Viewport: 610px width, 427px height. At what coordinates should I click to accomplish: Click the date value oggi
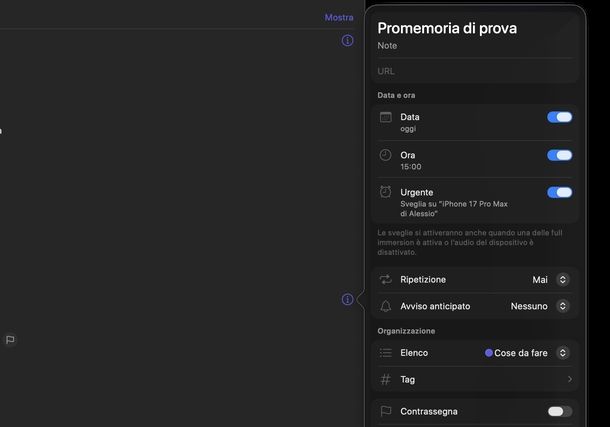click(x=408, y=129)
